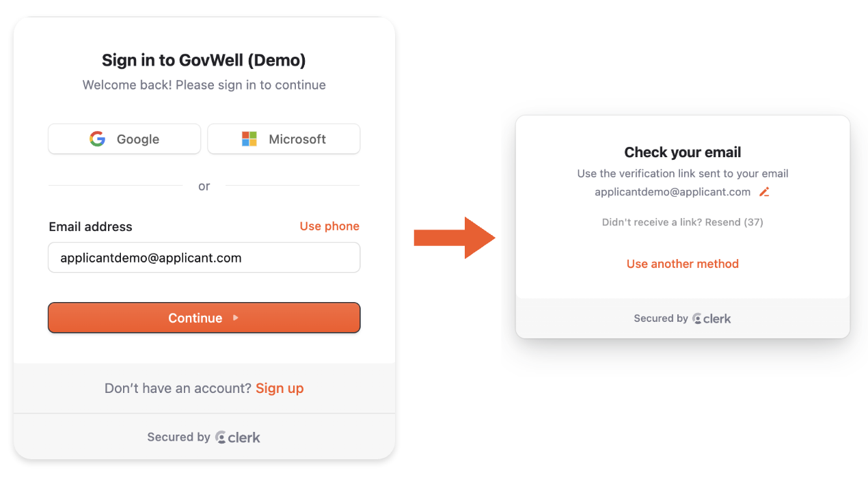Image resolution: width=868 pixels, height=477 pixels.
Task: Click the Welcome back subtitle text
Action: [204, 85]
